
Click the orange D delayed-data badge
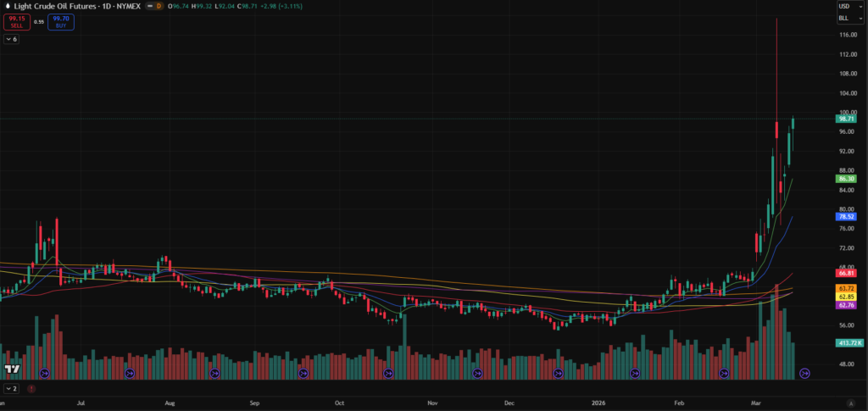[x=159, y=6]
